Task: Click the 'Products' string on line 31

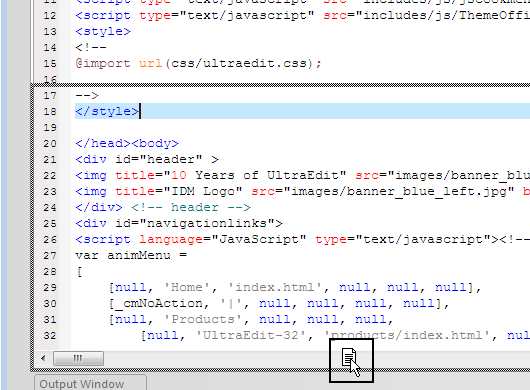Action: click(x=203, y=319)
